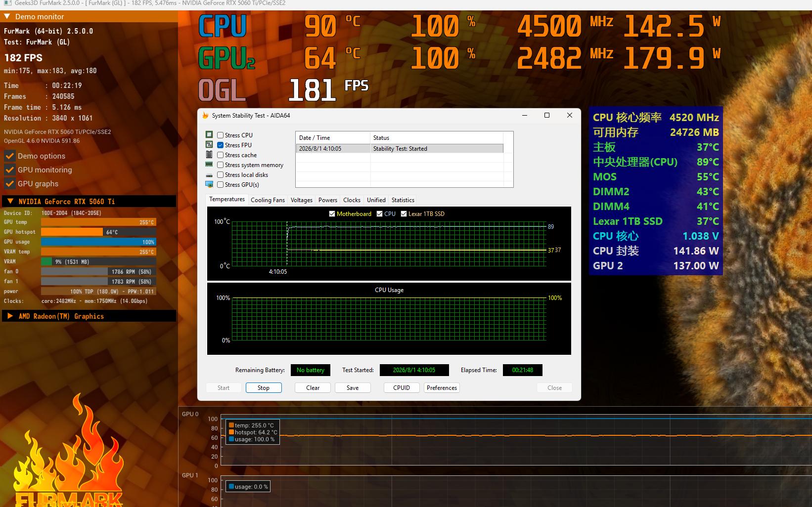Click the temperature graph in AIDA64
The width and height of the screenshot is (812, 507).
pos(389,244)
